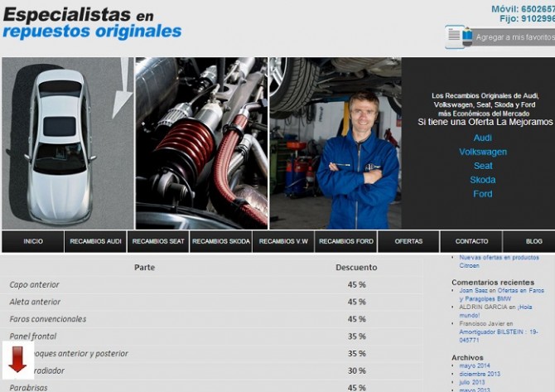The height and width of the screenshot is (392, 555).
Task: Follow the Ford link in banner
Action: (483, 194)
